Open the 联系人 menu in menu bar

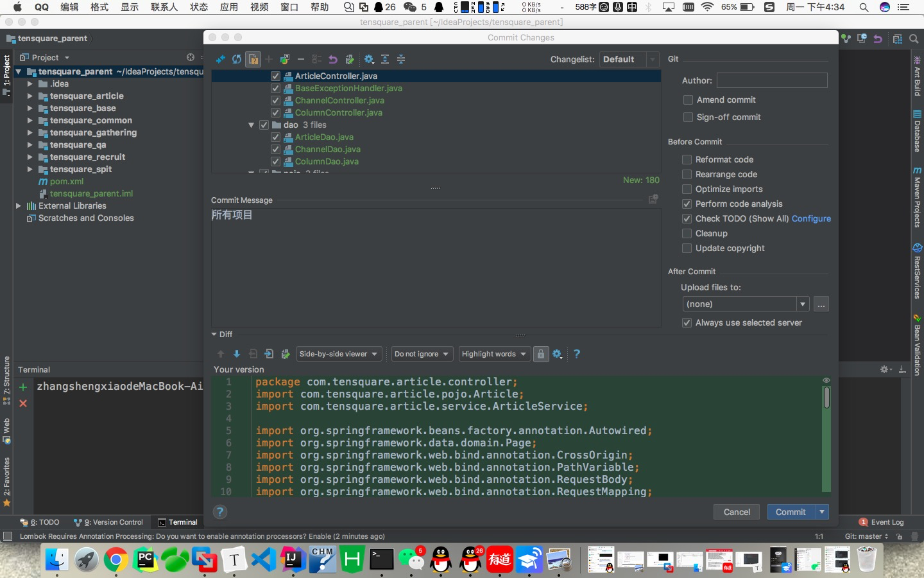(x=164, y=7)
